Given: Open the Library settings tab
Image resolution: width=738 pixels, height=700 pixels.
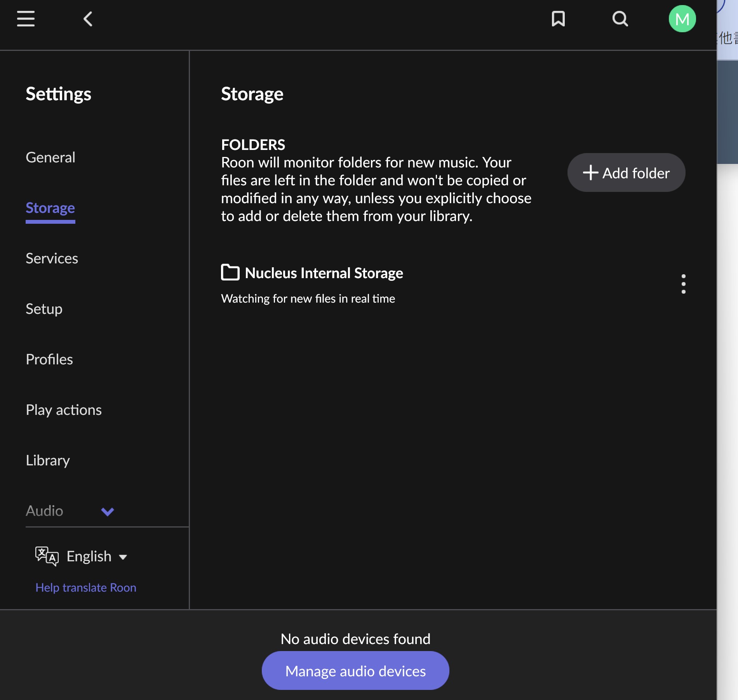Looking at the screenshot, I should (48, 460).
